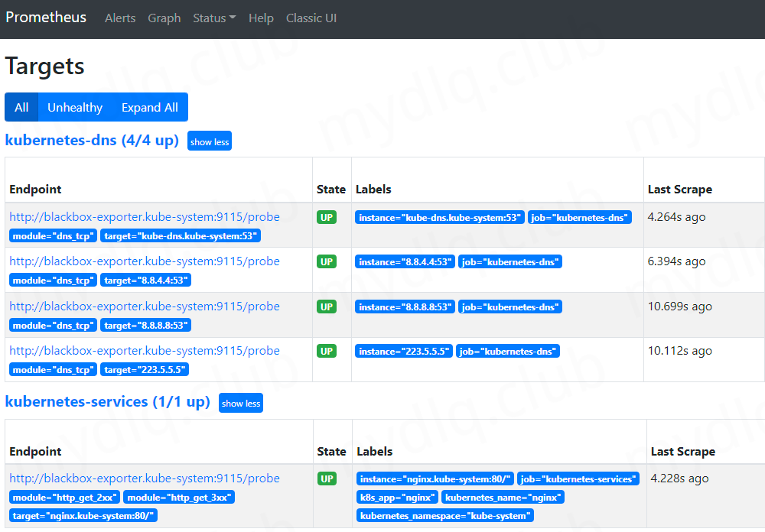Click module="dns_tcp" badge in 8.8.4.4 row
The height and width of the screenshot is (532, 765).
54,281
